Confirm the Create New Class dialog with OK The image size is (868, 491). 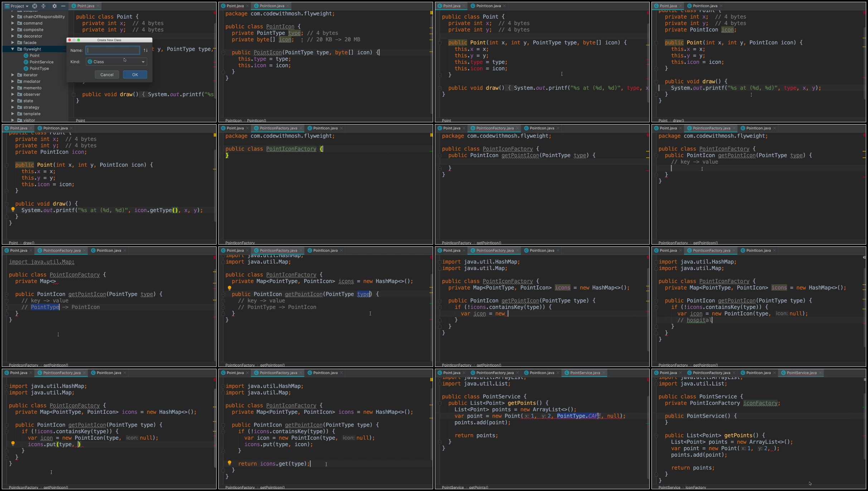135,75
